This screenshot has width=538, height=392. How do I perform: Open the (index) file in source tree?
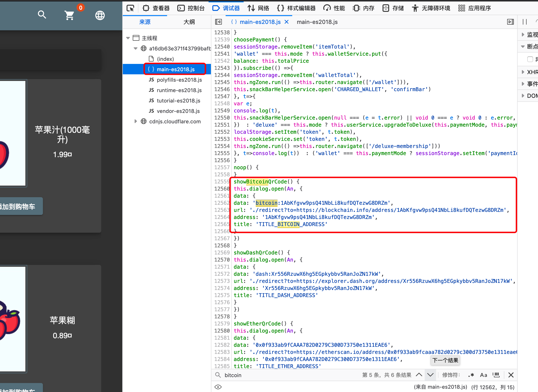(x=165, y=59)
